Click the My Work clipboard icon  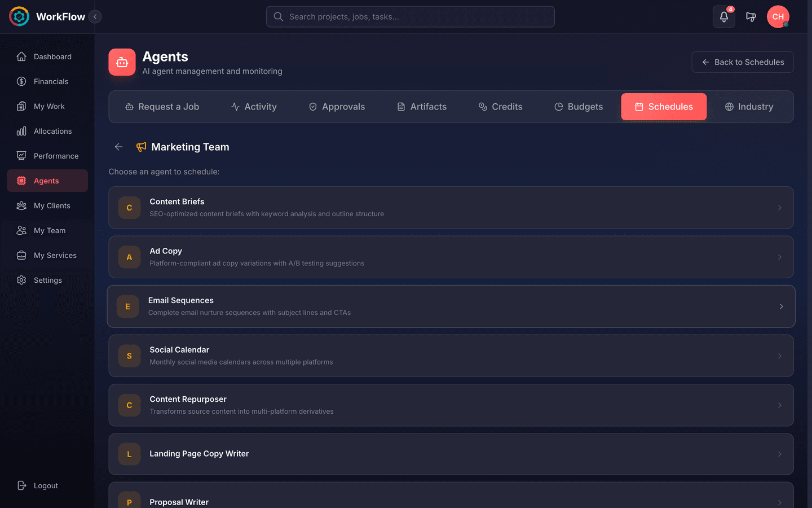(21, 106)
